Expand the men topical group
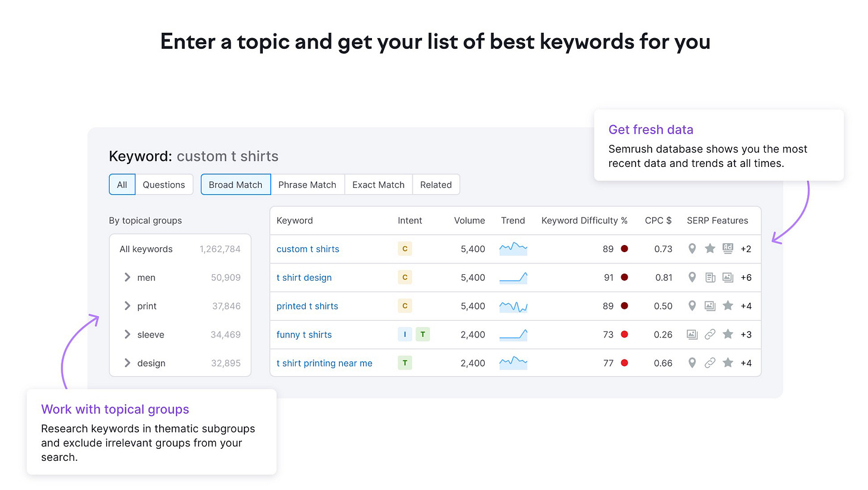This screenshot has width=868, height=490. click(127, 277)
